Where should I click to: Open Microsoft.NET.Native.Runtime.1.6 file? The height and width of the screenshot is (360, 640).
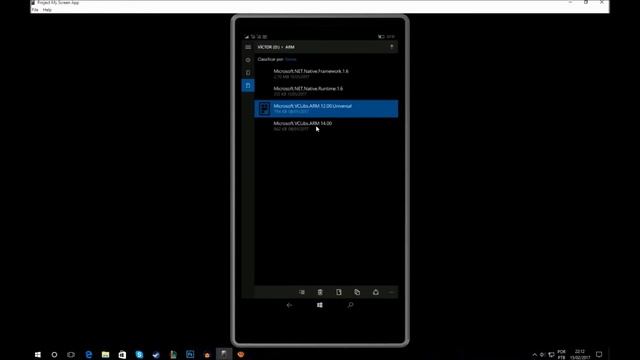point(326,91)
